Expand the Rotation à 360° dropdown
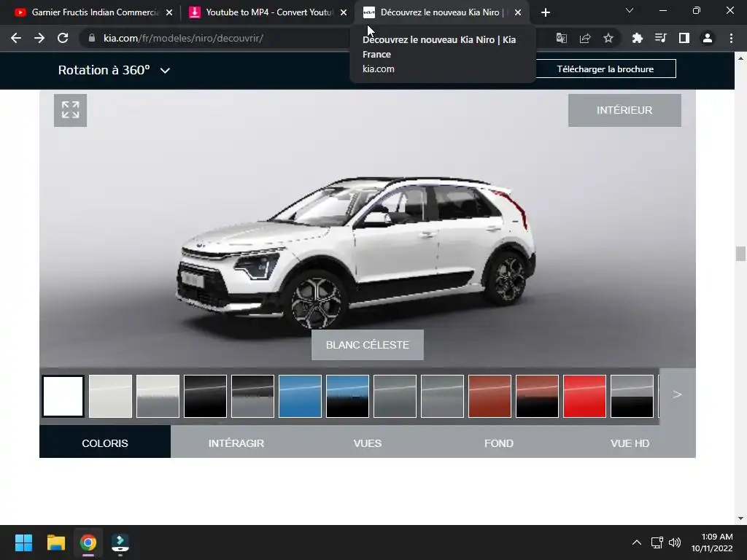 [114, 70]
